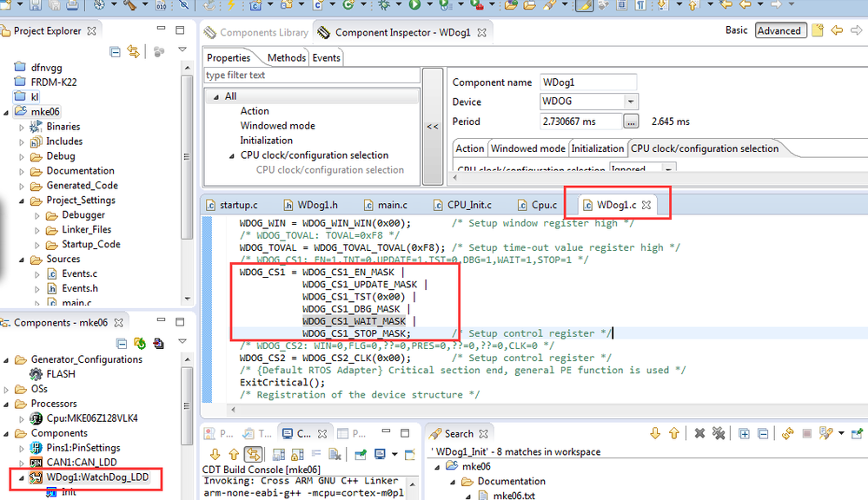Click Show Whitespace Characters pilcrow icon

[x=640, y=5]
